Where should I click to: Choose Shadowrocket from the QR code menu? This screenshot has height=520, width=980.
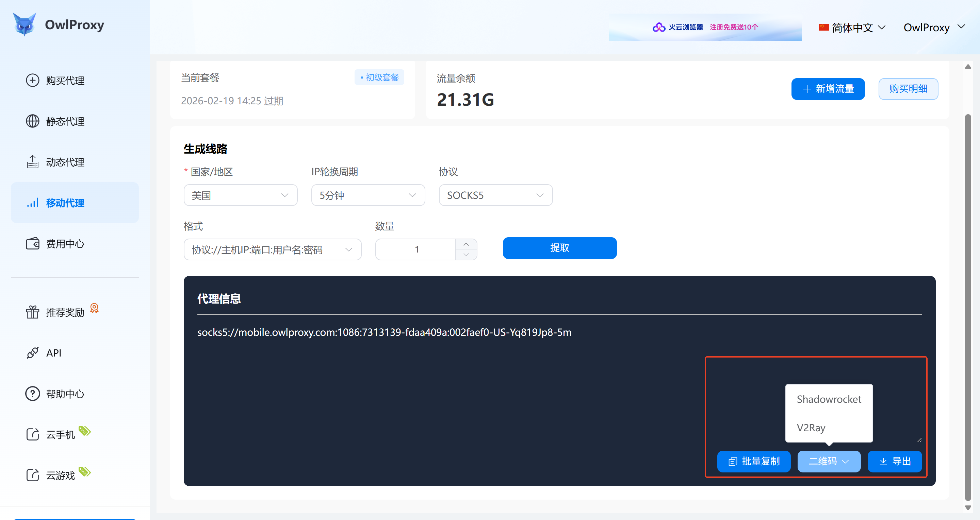(829, 399)
